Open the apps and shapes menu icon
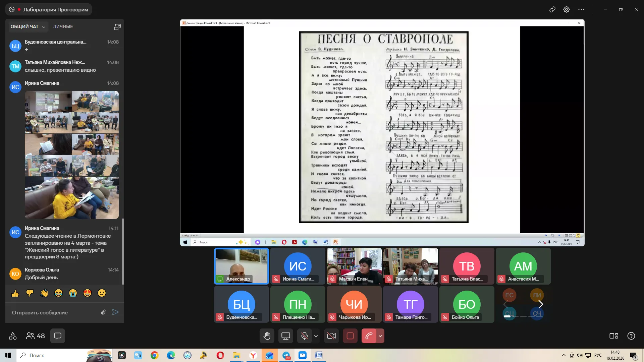 (13, 336)
